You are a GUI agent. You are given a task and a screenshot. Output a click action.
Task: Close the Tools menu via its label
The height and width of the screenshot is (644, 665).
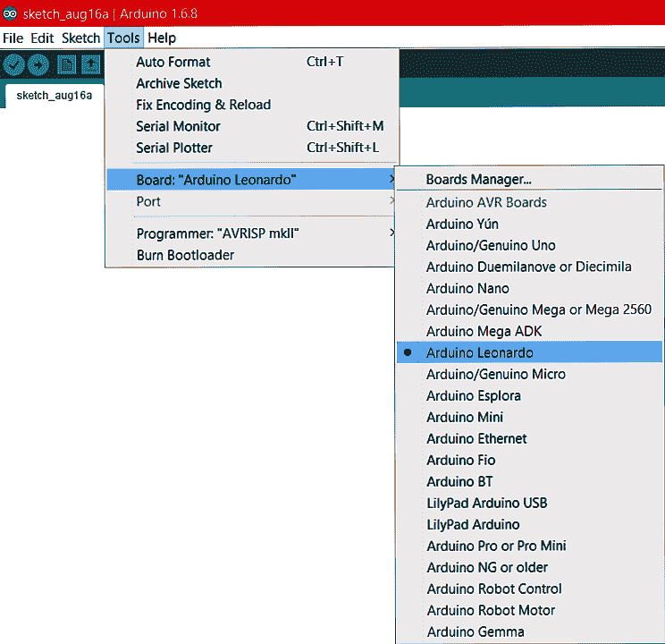[x=123, y=38]
